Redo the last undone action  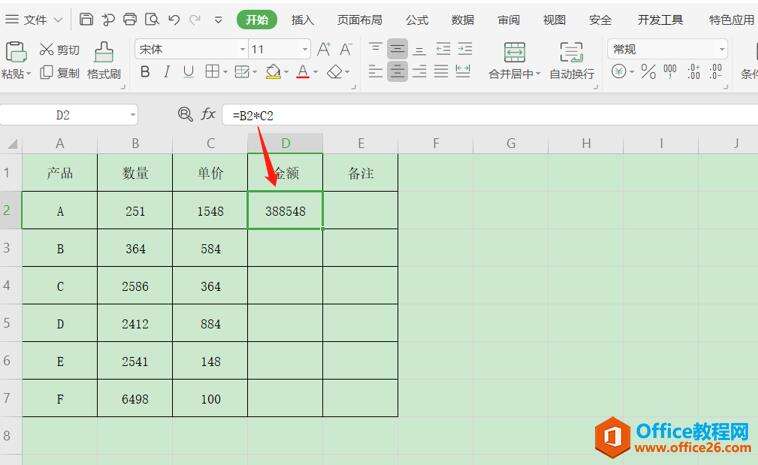[x=195, y=19]
